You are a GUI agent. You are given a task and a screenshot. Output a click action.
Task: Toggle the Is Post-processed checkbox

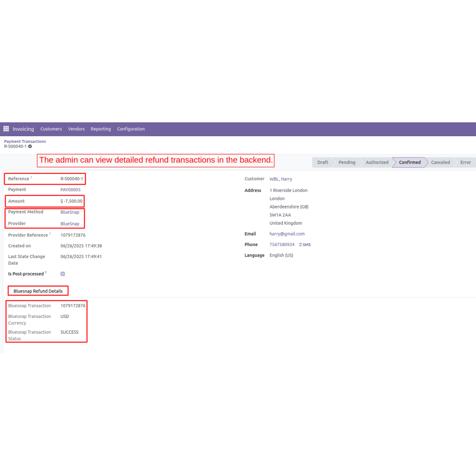63,274
